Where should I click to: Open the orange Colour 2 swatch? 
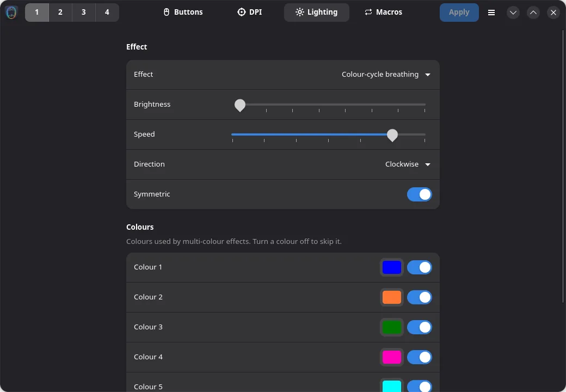tap(392, 297)
